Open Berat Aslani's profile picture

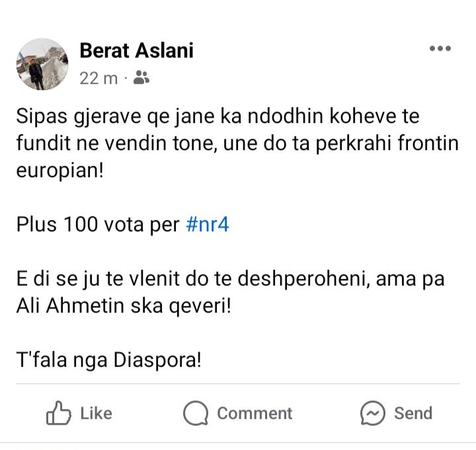42,64
